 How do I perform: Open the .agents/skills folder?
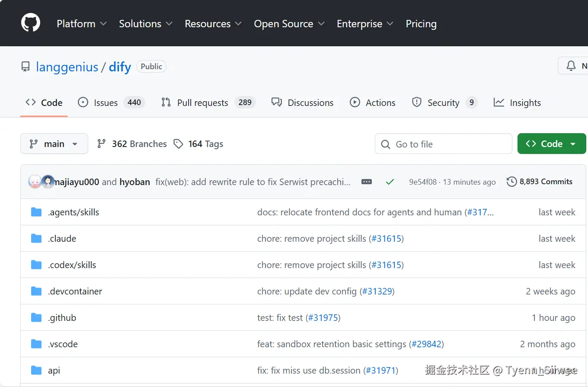[73, 212]
